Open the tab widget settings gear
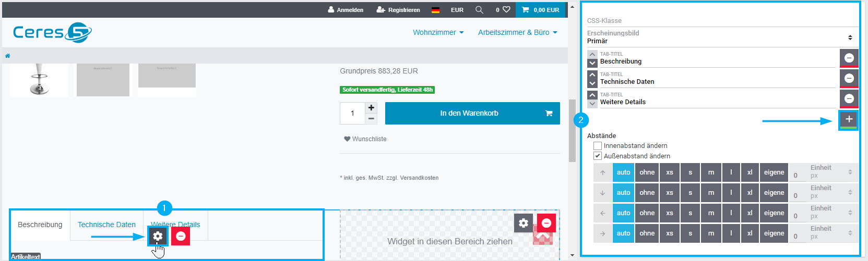 158,236
